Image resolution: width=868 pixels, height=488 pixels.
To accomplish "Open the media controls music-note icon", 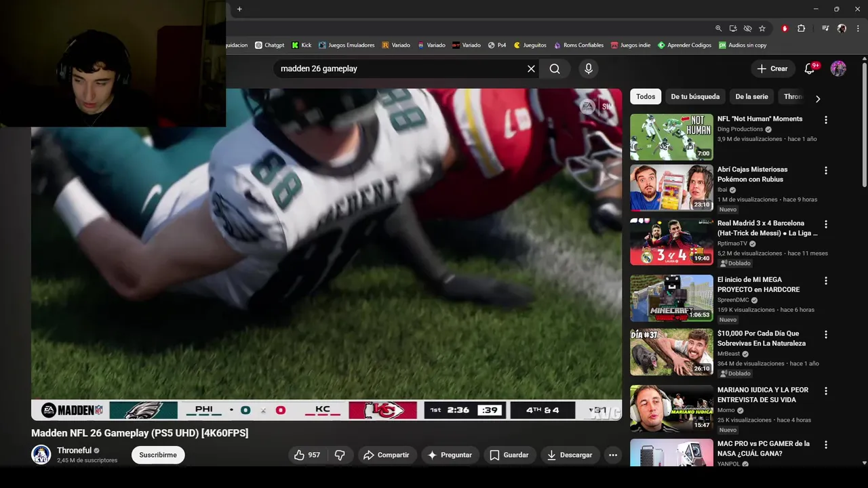I will [x=825, y=28].
